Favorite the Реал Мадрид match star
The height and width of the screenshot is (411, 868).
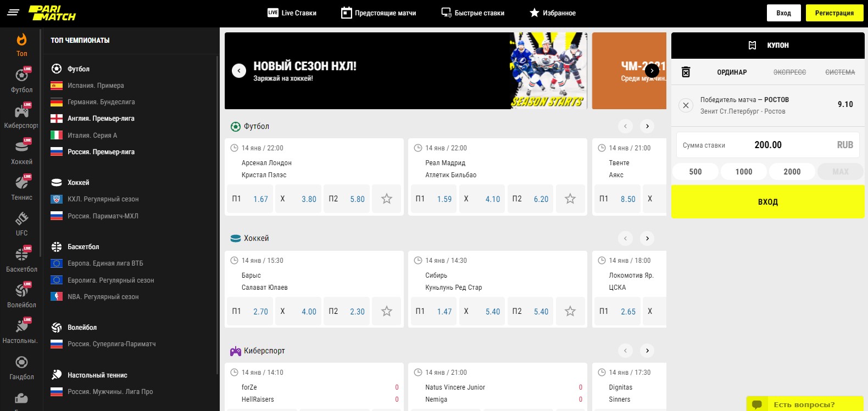point(570,199)
